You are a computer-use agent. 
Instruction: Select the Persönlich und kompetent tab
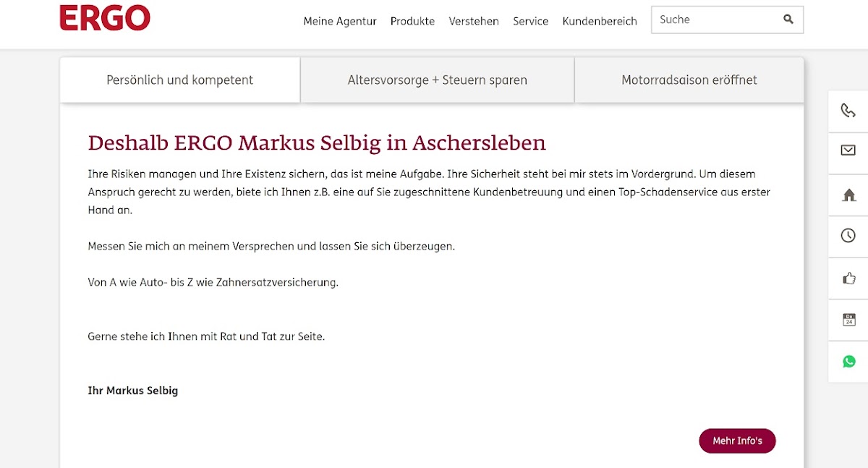coord(179,80)
